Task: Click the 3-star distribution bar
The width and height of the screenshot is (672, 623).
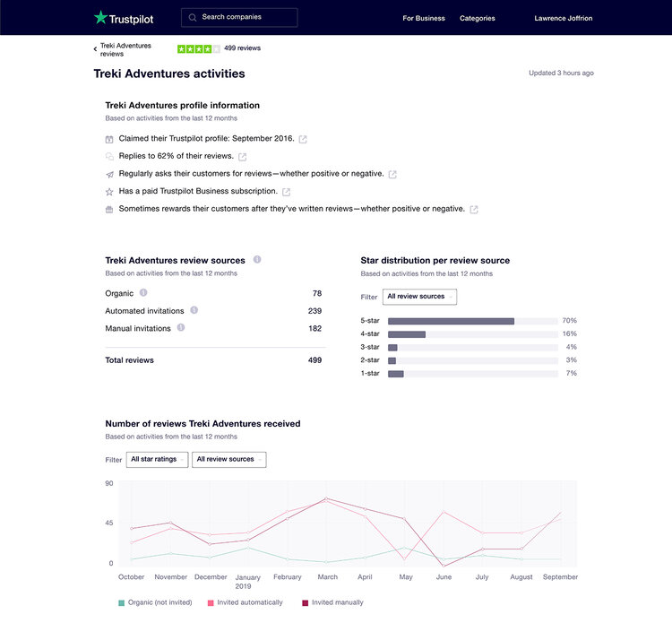Action: coord(473,348)
